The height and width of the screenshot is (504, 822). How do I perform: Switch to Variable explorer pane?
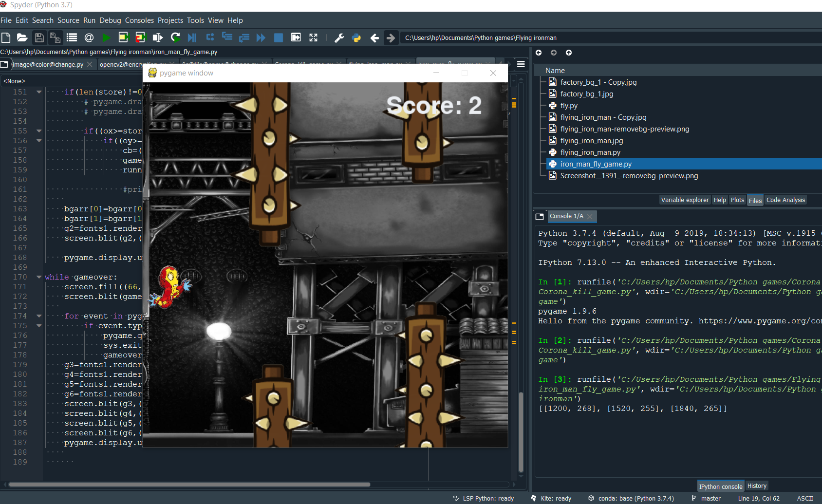[x=685, y=200]
